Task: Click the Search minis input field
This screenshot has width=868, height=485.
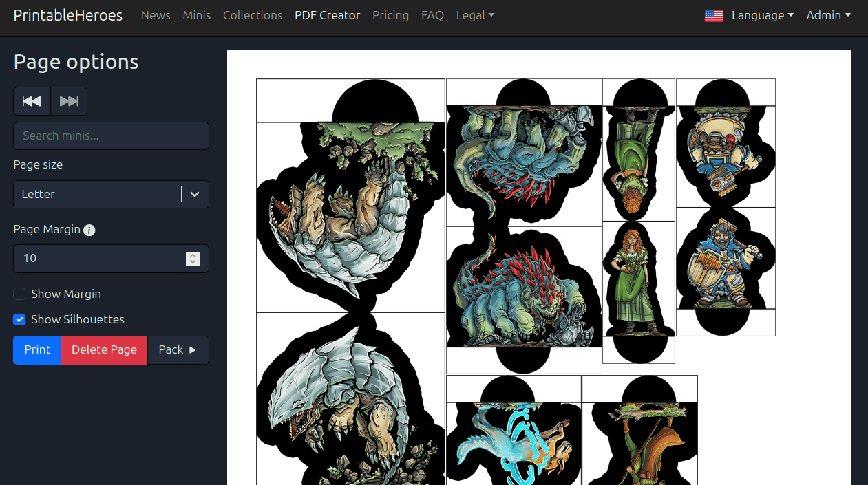Action: pos(111,136)
